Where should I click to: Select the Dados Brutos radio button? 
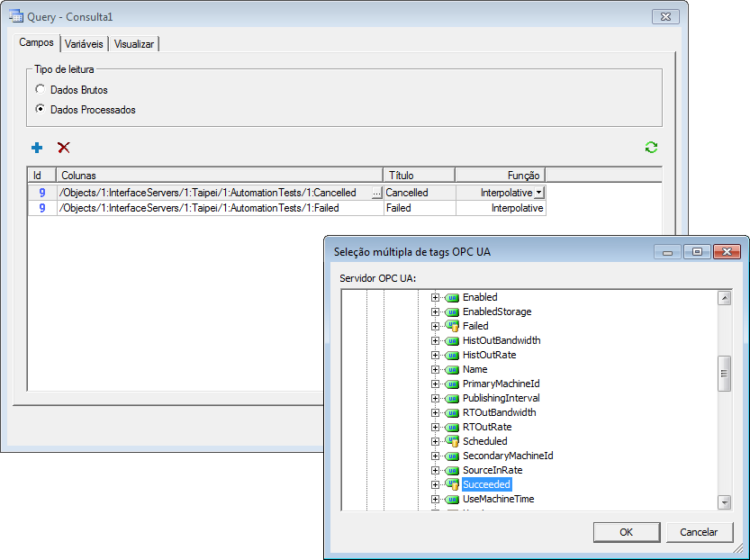pyautogui.click(x=40, y=90)
